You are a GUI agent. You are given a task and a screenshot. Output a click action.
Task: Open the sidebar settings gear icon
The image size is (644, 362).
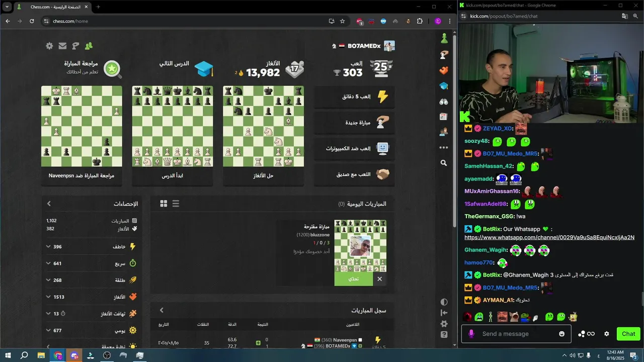tap(444, 324)
